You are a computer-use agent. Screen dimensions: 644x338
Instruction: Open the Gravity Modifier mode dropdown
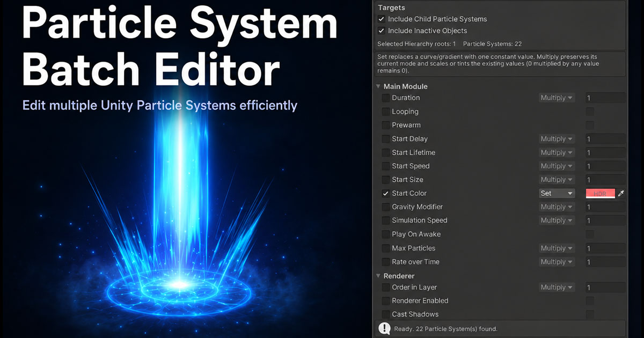[x=557, y=207]
